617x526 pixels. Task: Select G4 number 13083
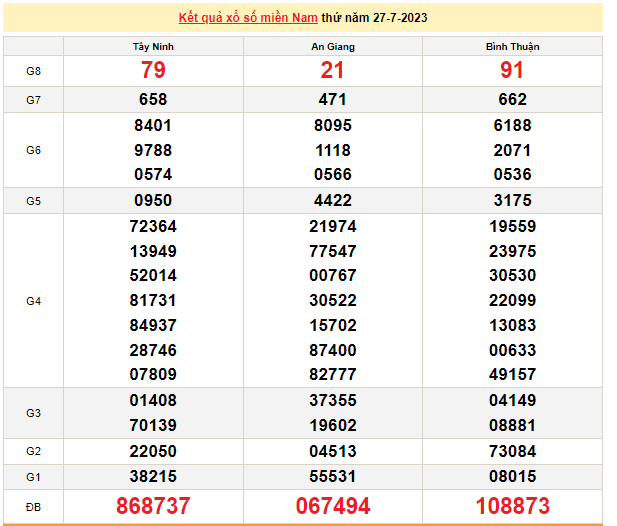click(512, 325)
